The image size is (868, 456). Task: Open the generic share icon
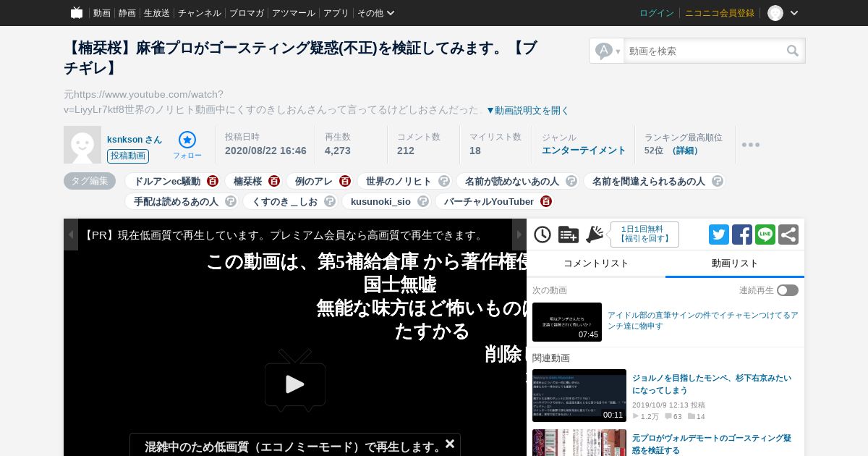point(788,235)
